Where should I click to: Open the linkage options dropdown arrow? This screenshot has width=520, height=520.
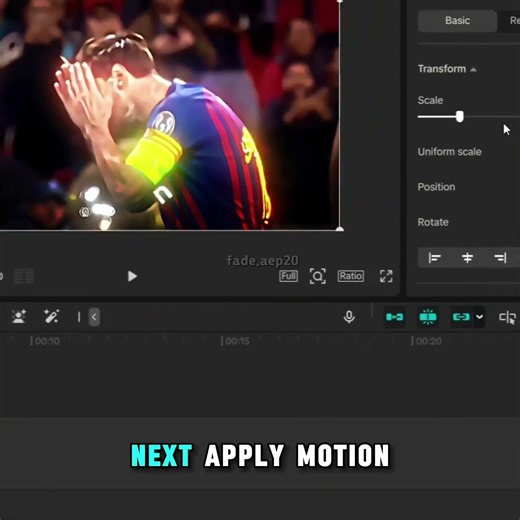(479, 317)
